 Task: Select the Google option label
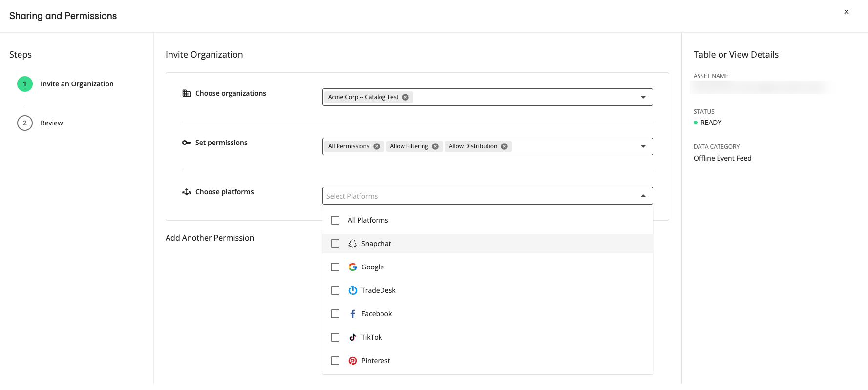click(x=373, y=267)
